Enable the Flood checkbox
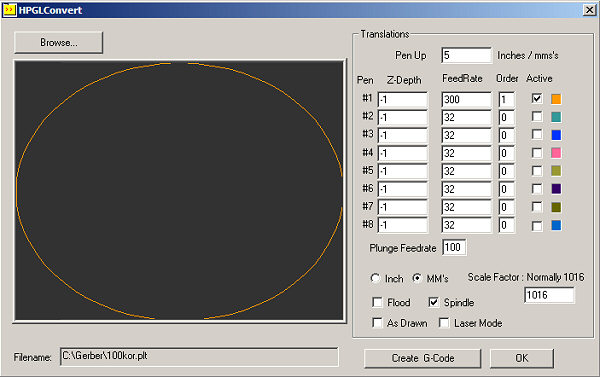 [377, 302]
